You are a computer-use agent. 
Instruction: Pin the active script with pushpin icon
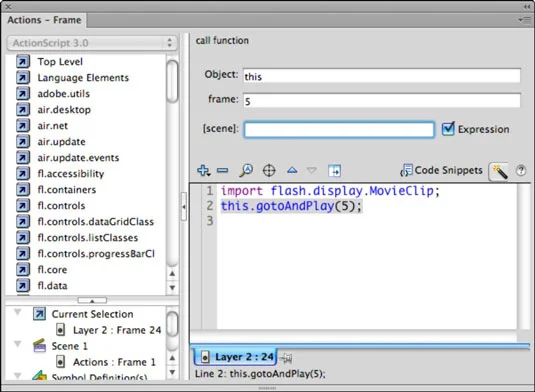tap(286, 358)
